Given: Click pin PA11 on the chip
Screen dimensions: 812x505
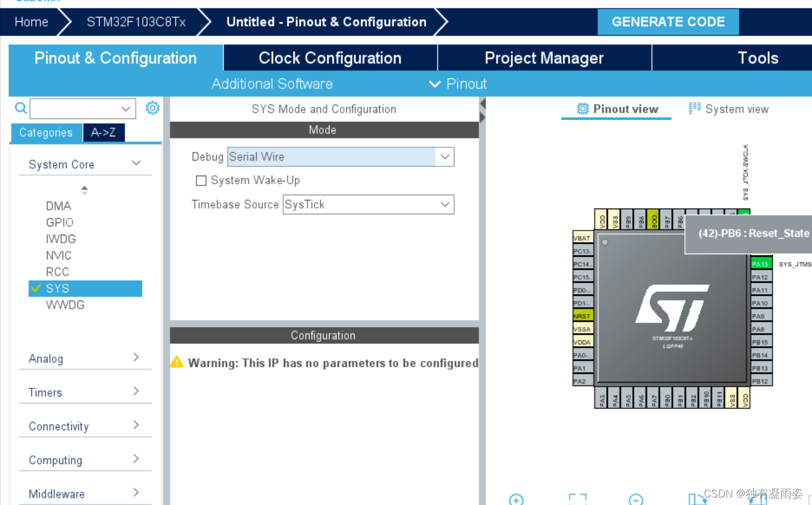Looking at the screenshot, I should (762, 290).
